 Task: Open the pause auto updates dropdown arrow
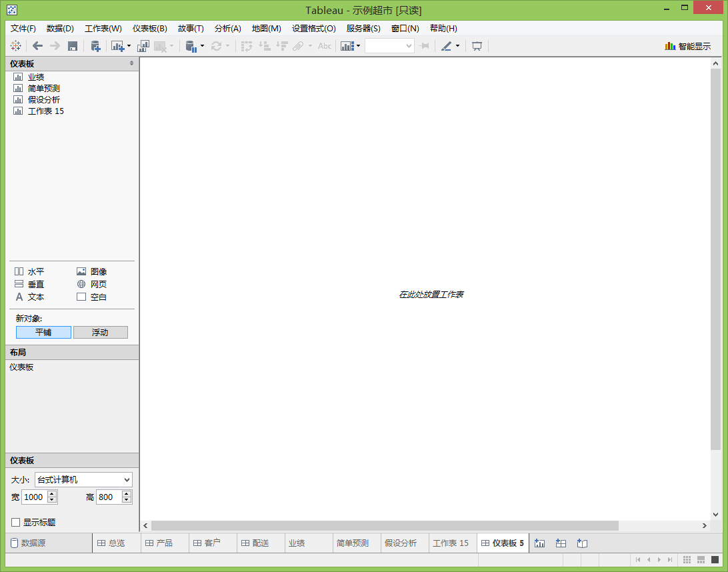click(x=202, y=46)
